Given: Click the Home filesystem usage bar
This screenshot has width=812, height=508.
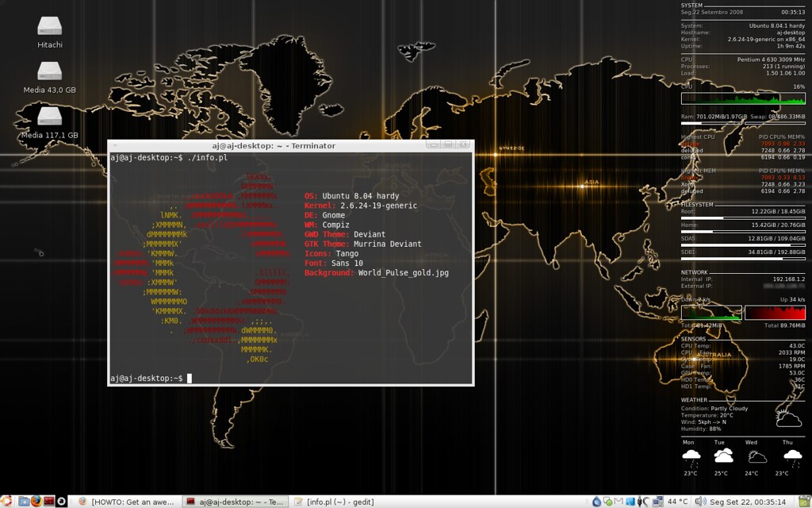Looking at the screenshot, I should tap(743, 232).
